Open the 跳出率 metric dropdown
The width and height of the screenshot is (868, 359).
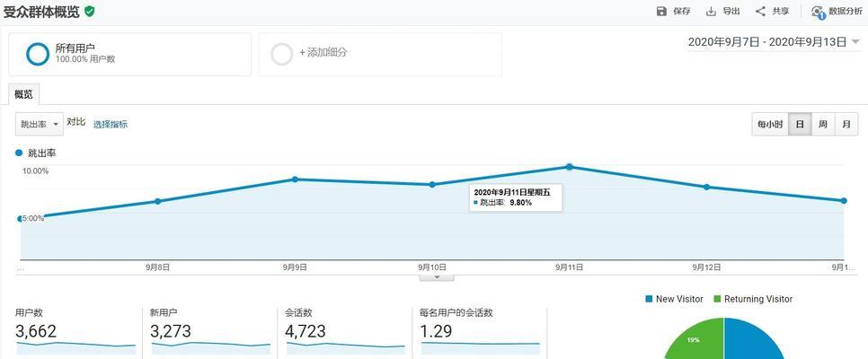[40, 124]
